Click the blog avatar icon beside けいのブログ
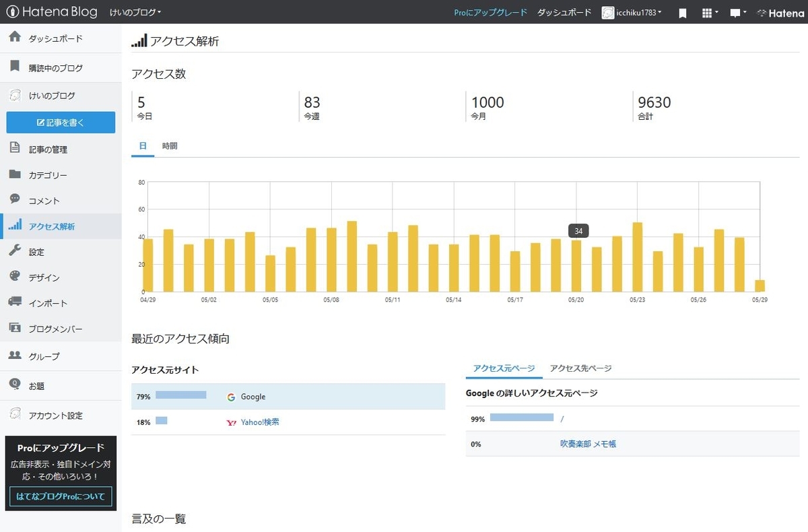808x532 pixels. pyautogui.click(x=15, y=95)
